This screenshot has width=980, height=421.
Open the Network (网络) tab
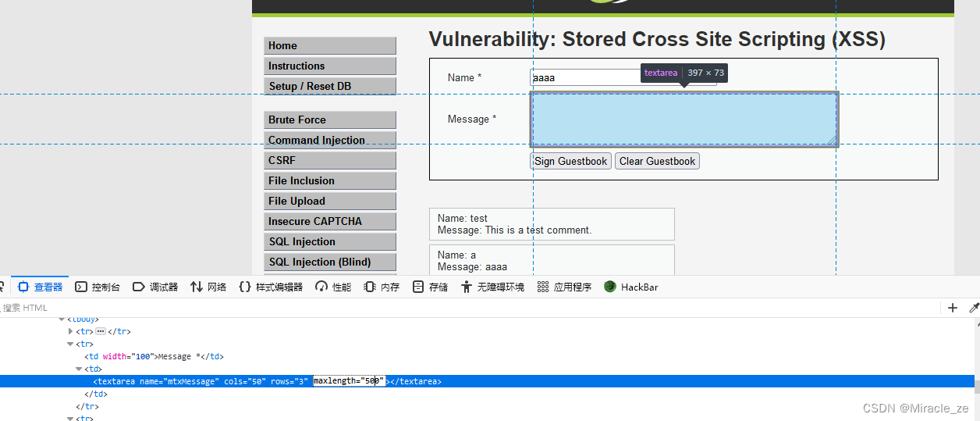208,287
